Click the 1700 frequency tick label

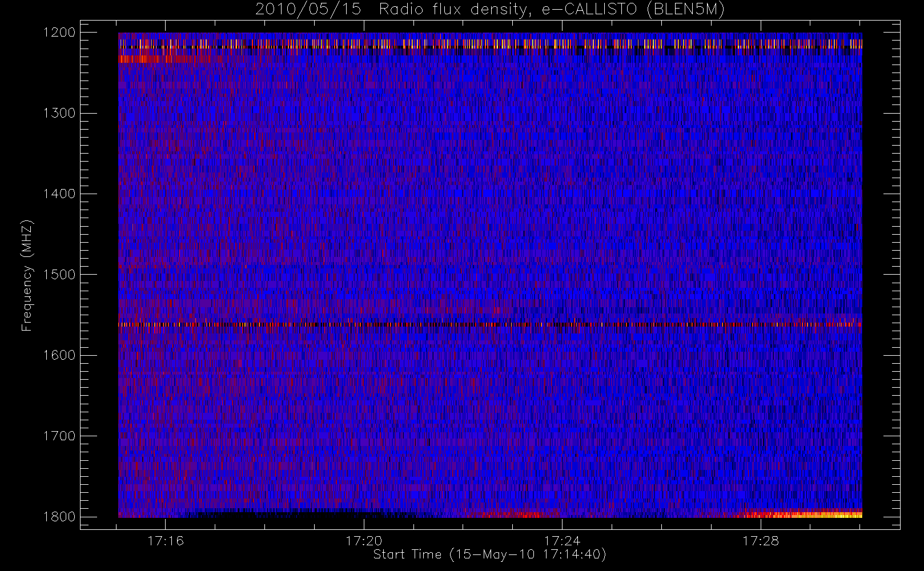59,436
